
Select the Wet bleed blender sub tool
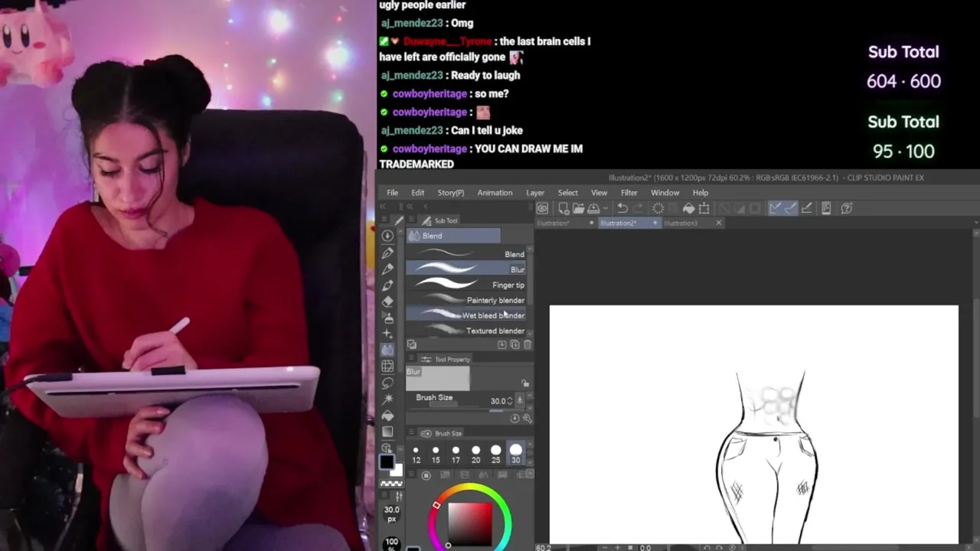coord(465,315)
